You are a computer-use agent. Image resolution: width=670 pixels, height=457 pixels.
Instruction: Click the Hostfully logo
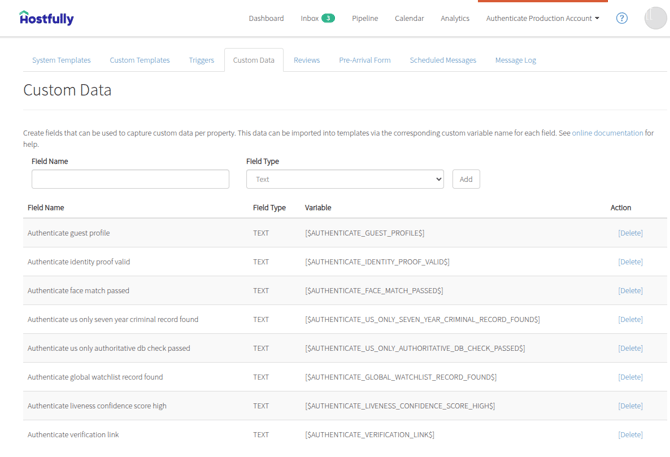[x=47, y=18]
